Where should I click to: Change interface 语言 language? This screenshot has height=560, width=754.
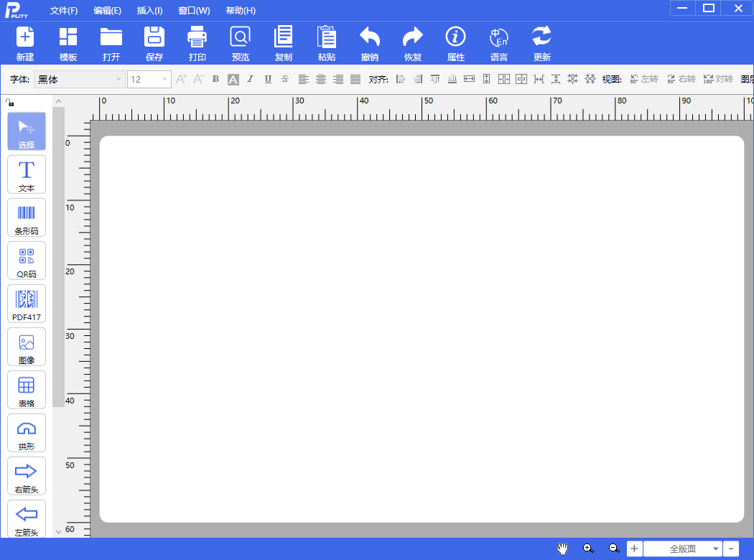point(498,43)
